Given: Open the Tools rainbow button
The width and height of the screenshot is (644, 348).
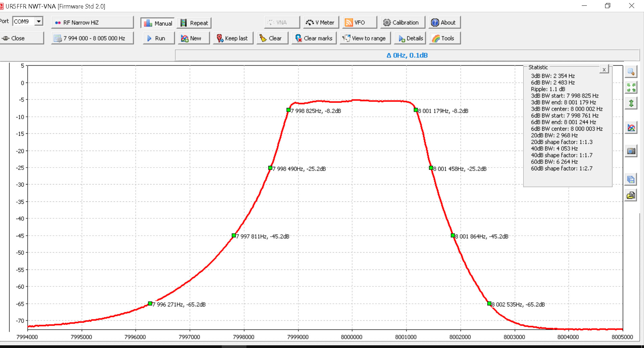Looking at the screenshot, I should click(x=445, y=38).
